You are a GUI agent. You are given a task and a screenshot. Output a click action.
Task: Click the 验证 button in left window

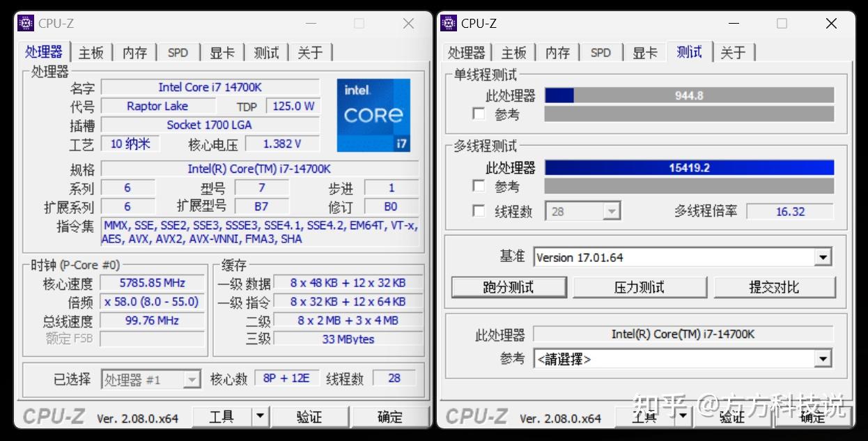coord(309,417)
